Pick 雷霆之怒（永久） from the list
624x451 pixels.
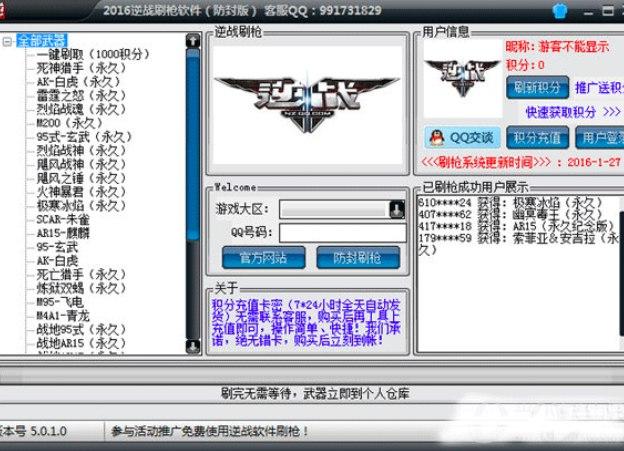point(81,96)
